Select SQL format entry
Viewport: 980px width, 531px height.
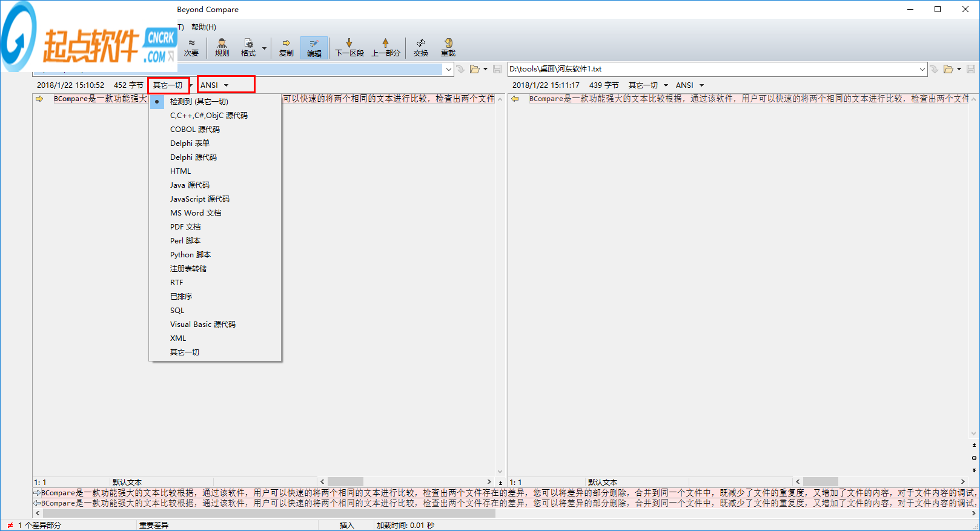click(215, 311)
